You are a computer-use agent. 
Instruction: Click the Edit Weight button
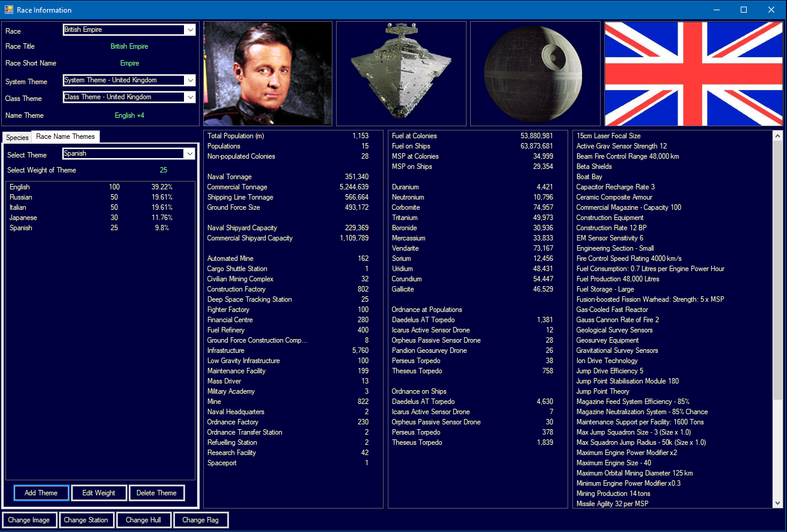[x=99, y=493]
